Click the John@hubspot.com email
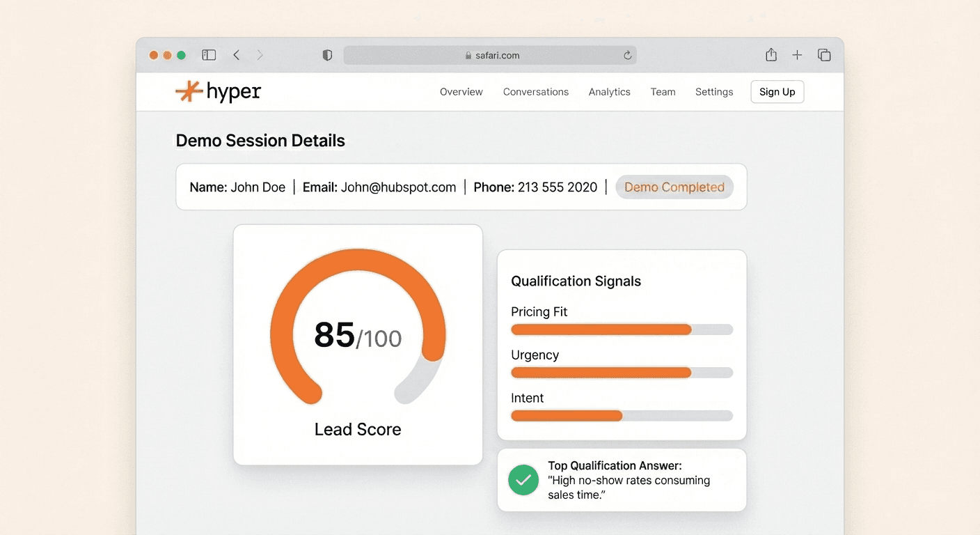The width and height of the screenshot is (980, 535). coord(398,187)
